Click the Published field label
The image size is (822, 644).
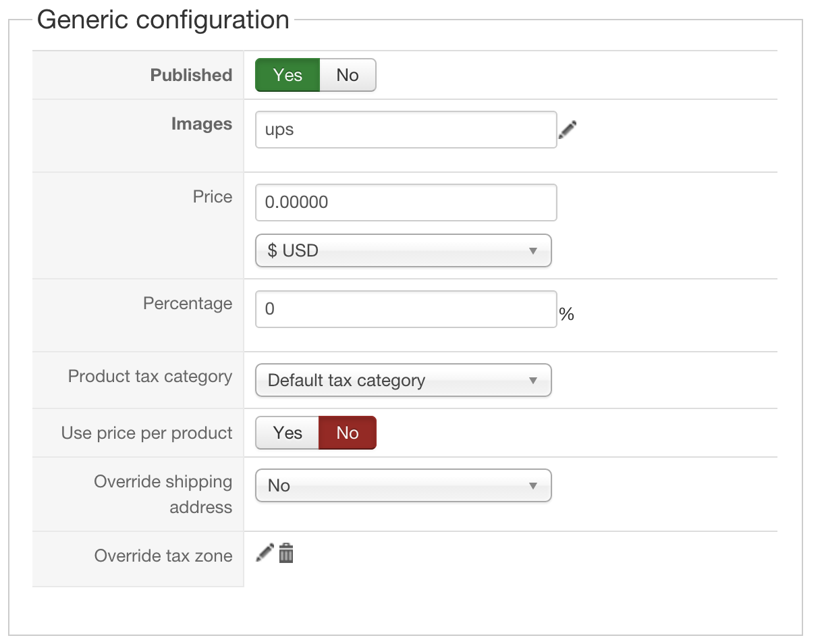pyautogui.click(x=191, y=75)
